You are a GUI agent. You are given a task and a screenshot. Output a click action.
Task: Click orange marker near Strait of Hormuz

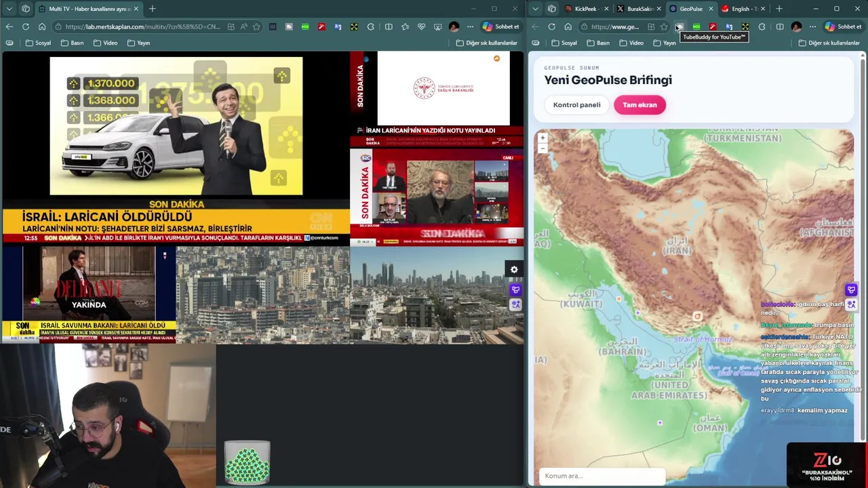pyautogui.click(x=697, y=316)
